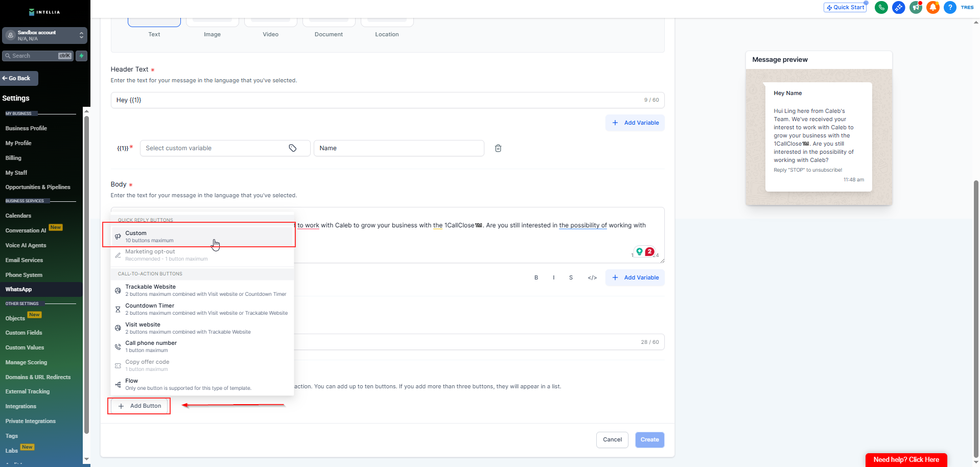Screen dimensions: 980x467
Task: Cancel the template creation
Action: 612,440
